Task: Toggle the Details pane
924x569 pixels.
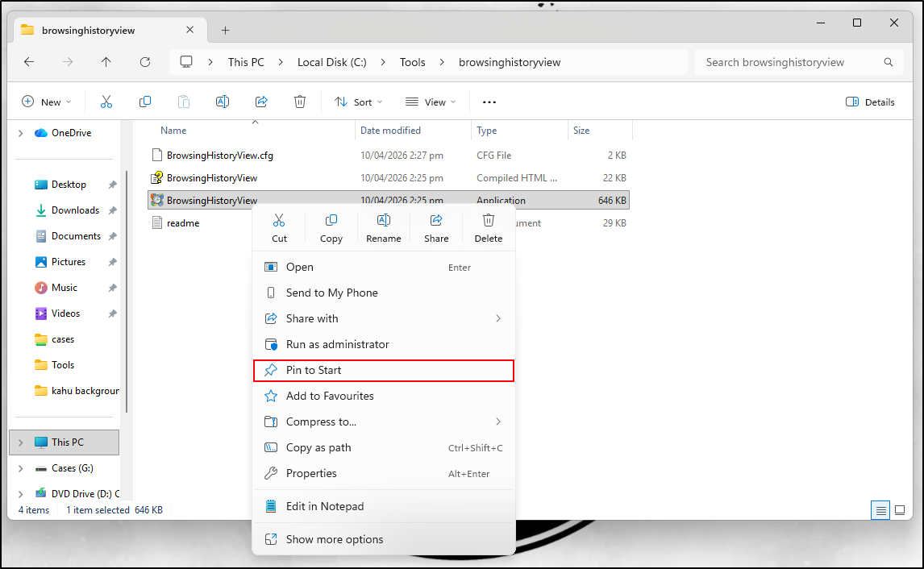Action: pyautogui.click(x=870, y=102)
